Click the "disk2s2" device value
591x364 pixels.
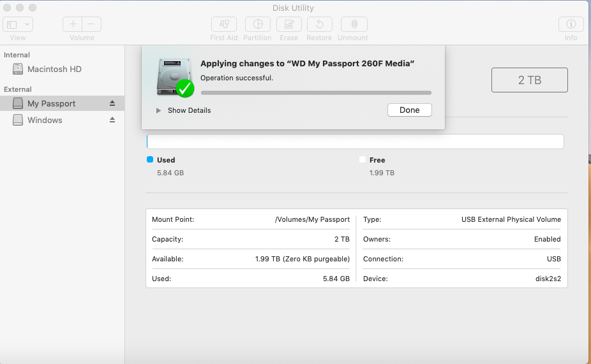548,279
